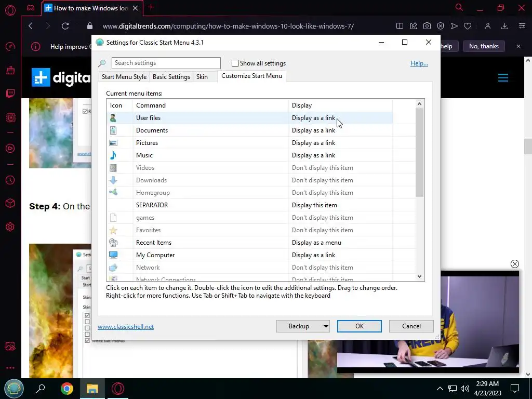Click the Search settings field

[x=166, y=63]
